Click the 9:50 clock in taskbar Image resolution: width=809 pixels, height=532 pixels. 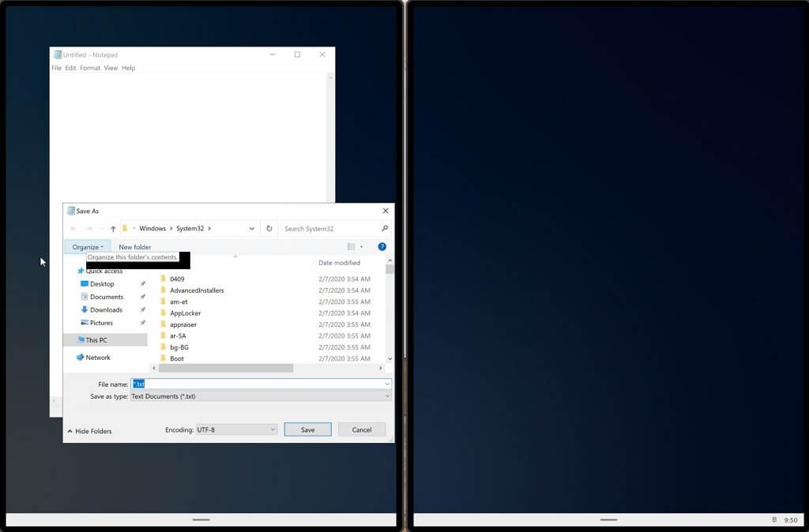pyautogui.click(x=790, y=520)
